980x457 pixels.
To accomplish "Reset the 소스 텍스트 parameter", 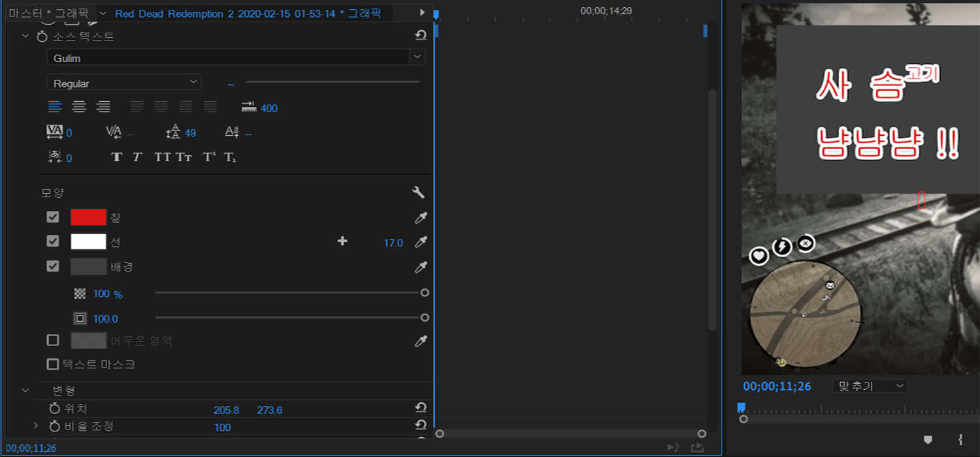I will tap(421, 36).
